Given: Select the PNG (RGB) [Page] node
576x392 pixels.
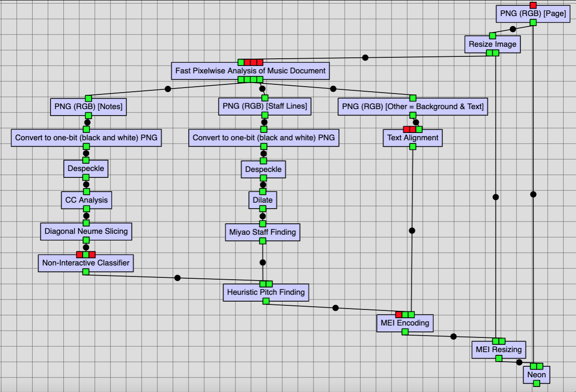Looking at the screenshot, I should click(533, 14).
